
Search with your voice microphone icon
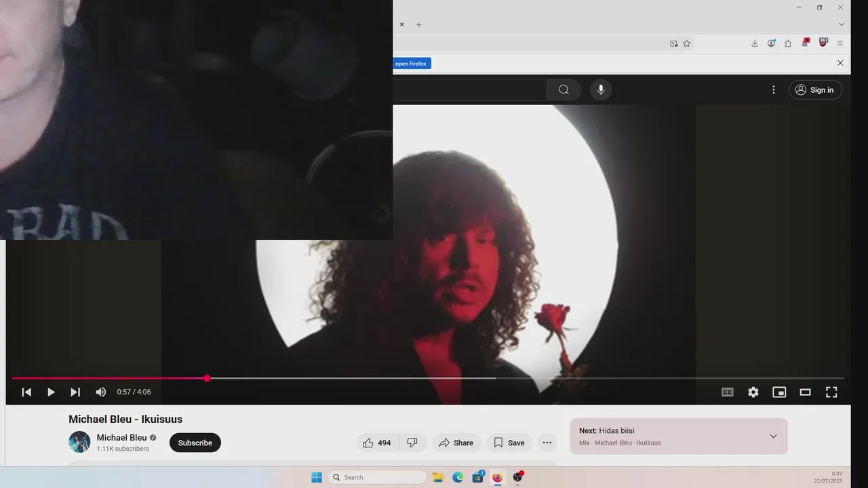[600, 89]
